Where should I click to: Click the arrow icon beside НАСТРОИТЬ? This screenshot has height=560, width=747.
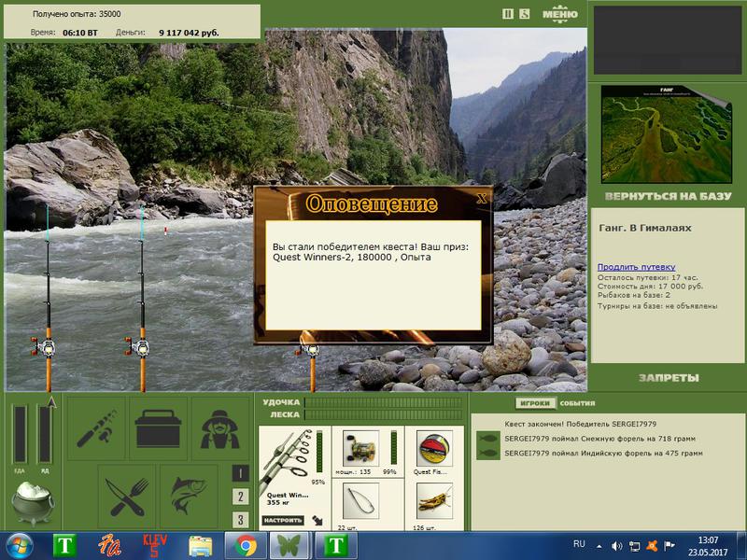(317, 521)
